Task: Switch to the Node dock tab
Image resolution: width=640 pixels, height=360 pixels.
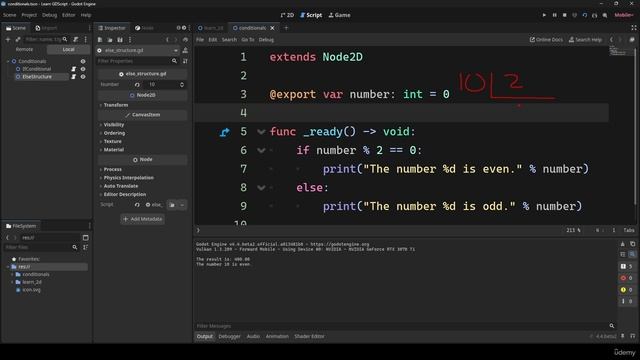Action: [144, 28]
